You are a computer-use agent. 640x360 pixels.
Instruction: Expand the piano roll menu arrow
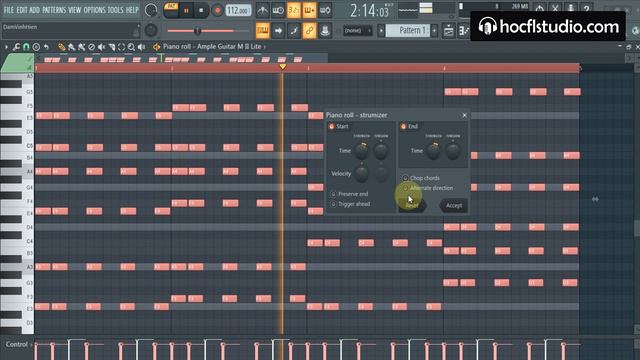[6, 47]
